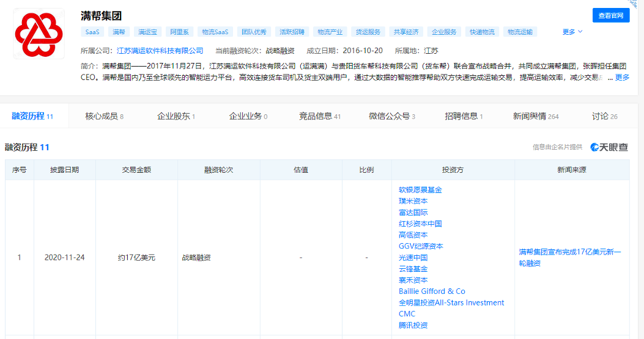Click the 2020-11-24 date cell
644x339 pixels.
64,258
